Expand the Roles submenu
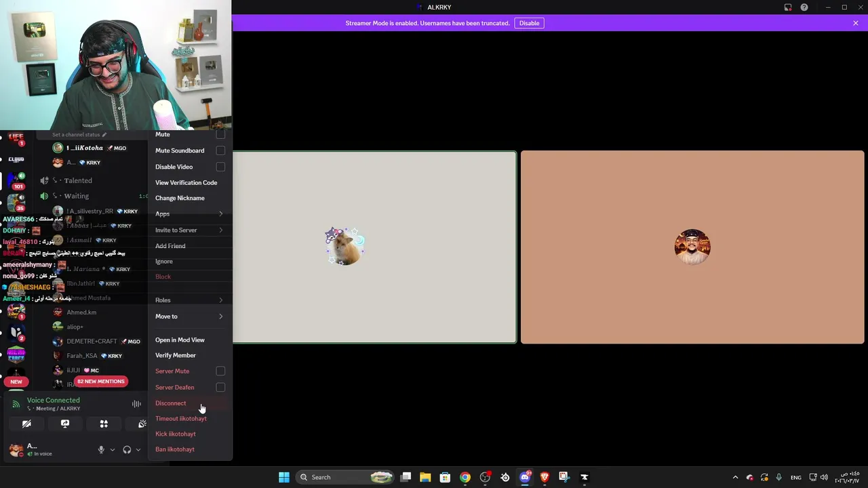868x488 pixels. coord(190,300)
